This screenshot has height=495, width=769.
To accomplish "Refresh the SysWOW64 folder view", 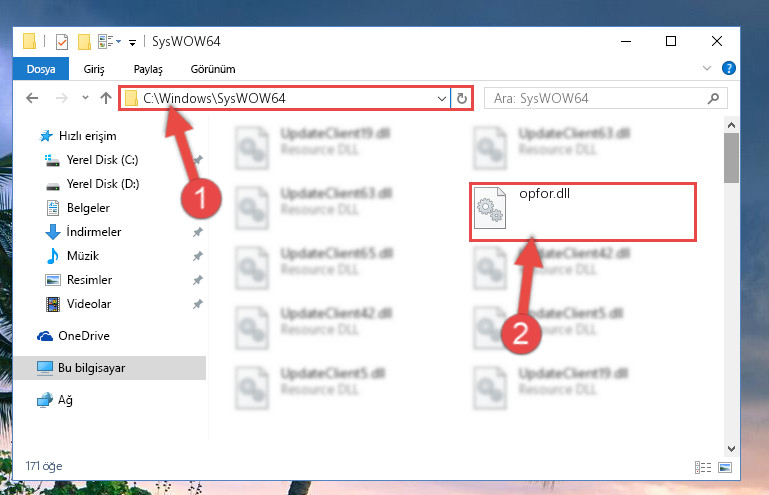I will click(x=461, y=99).
